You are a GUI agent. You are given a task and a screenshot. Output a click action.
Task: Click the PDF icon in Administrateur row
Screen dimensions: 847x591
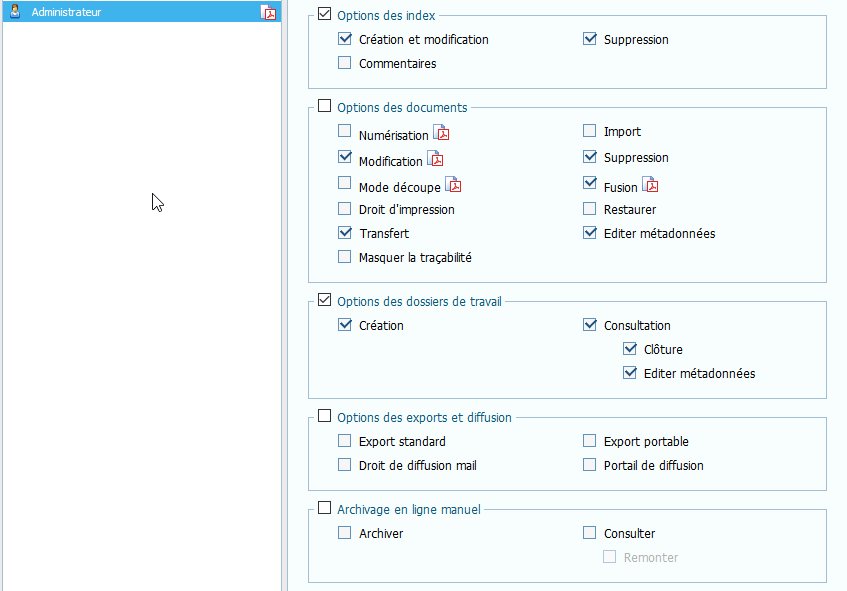click(268, 12)
